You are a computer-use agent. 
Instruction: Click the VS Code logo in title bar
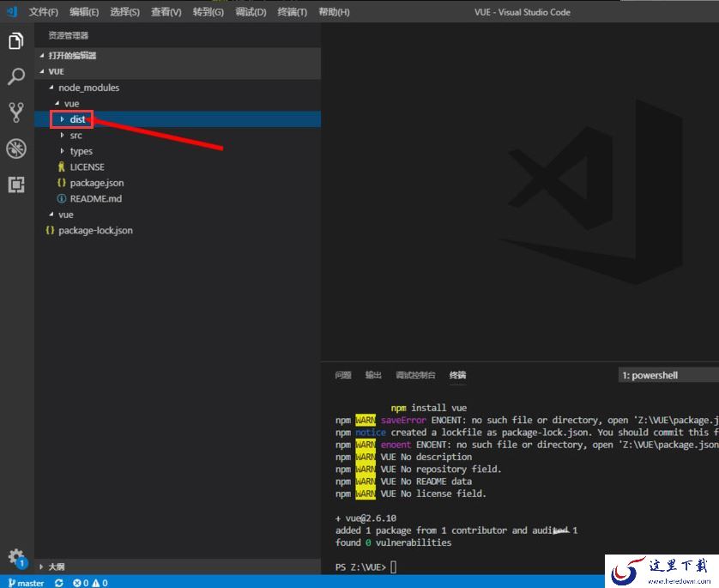(12, 11)
